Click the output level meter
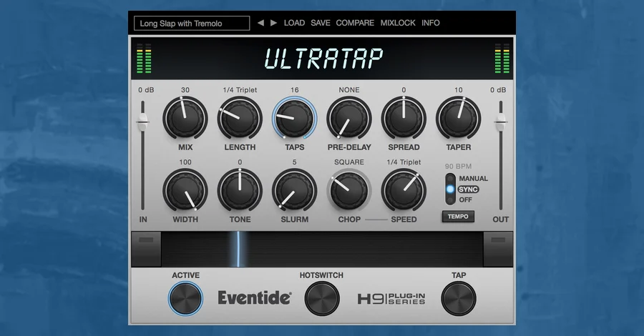Screen dimensions: 644x336 [x=502, y=58]
